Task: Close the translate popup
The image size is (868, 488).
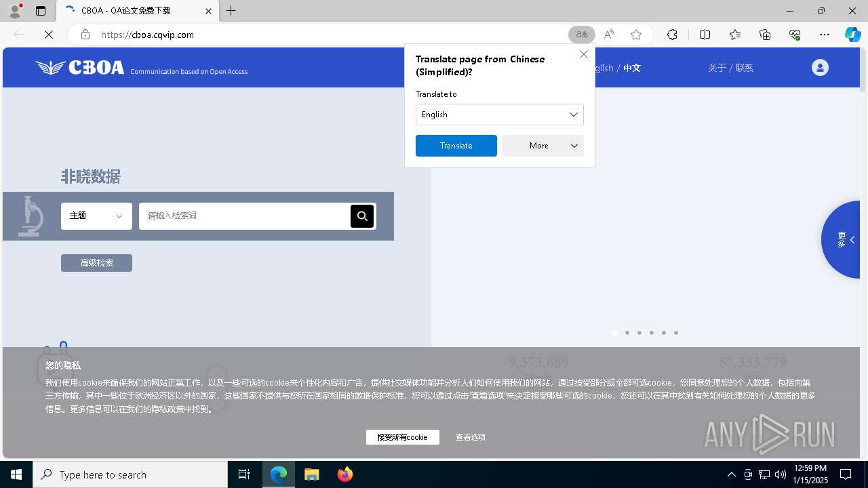Action: click(584, 54)
